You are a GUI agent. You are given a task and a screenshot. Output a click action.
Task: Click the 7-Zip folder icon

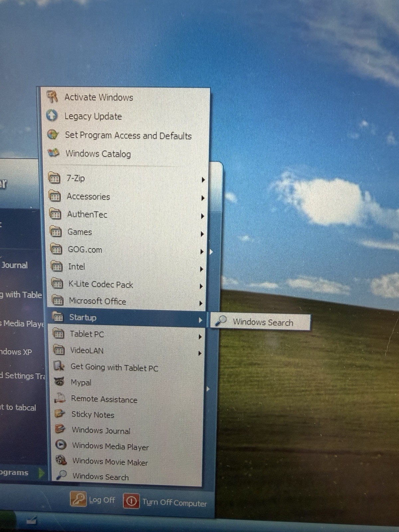pyautogui.click(x=54, y=178)
